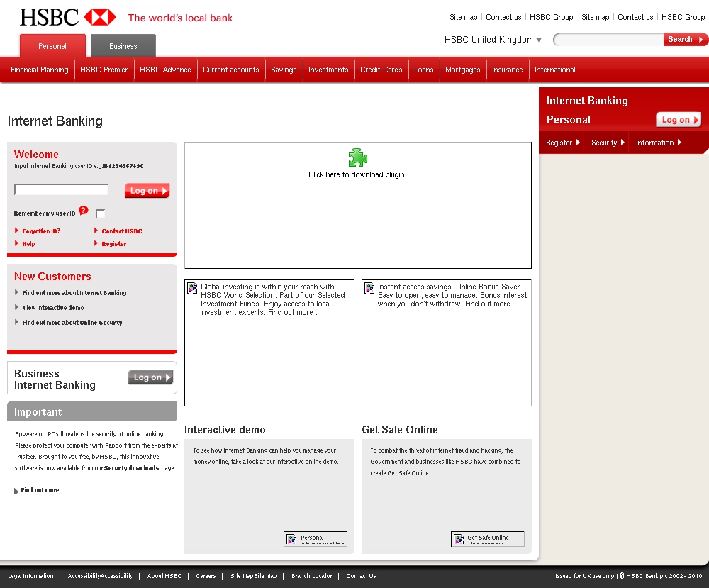Open the HSBC Premier menu
The image size is (709, 588).
(104, 70)
